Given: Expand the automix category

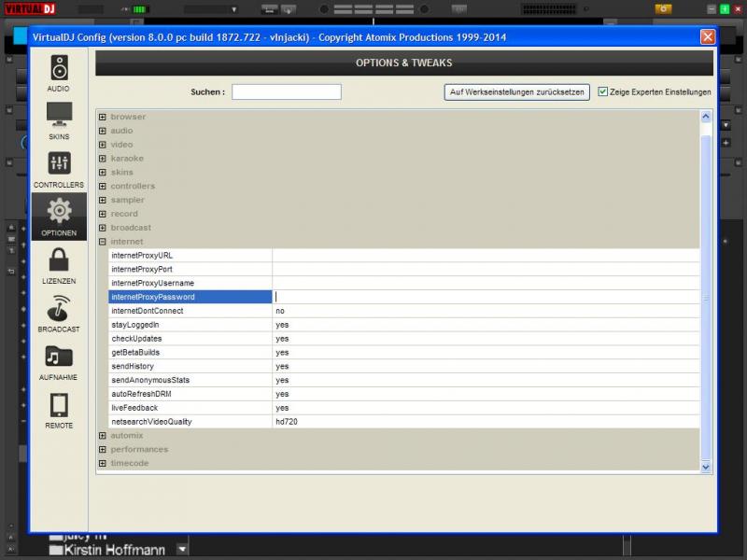Looking at the screenshot, I should tap(103, 435).
